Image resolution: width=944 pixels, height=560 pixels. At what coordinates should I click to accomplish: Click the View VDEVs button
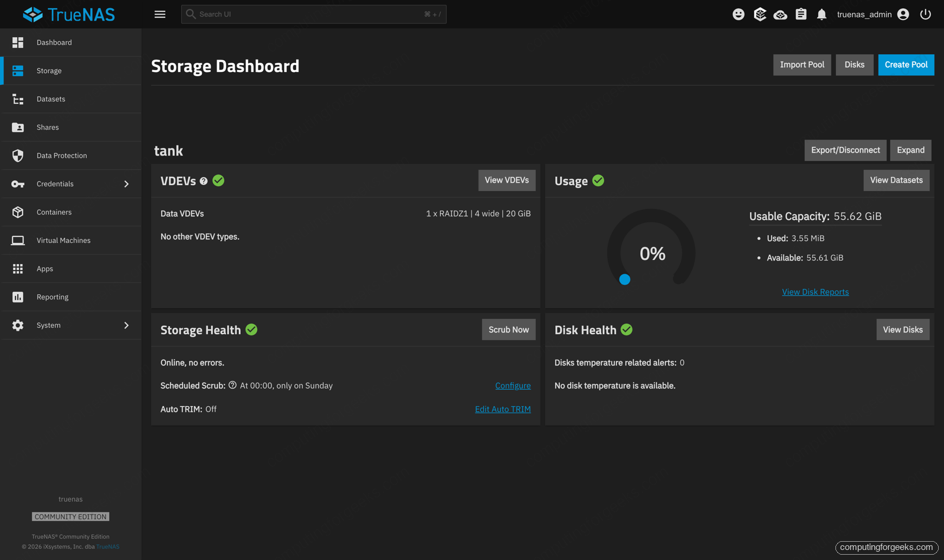[x=507, y=180]
